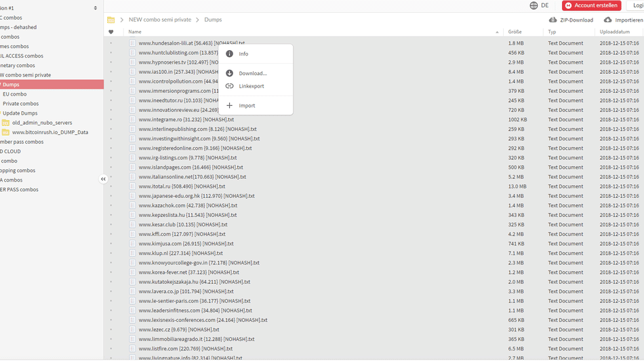Select file www.kepzeslista.hu {11.543} [NOHASH].txt
Viewport: 644px width, 362px height.
187,215
